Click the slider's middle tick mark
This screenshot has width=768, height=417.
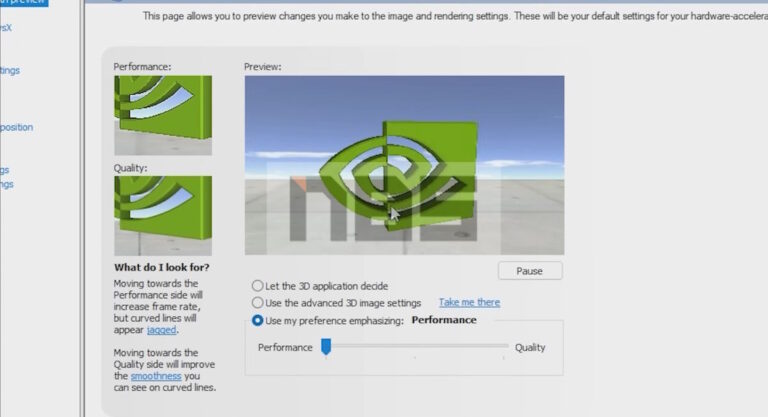pyautogui.click(x=416, y=354)
